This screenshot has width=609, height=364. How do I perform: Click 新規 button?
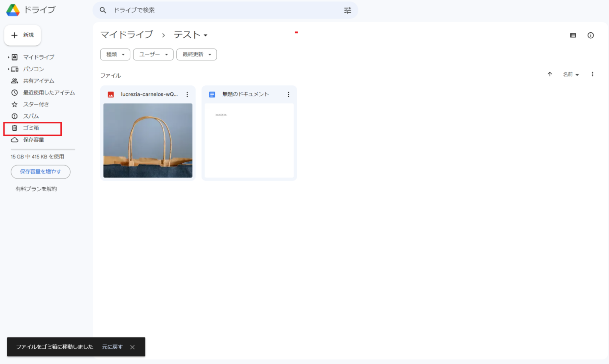[x=23, y=35]
